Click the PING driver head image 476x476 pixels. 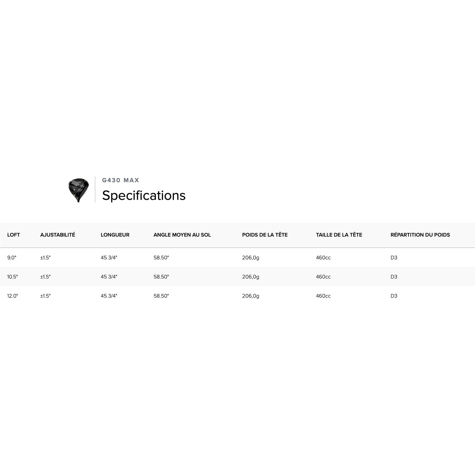79,190
